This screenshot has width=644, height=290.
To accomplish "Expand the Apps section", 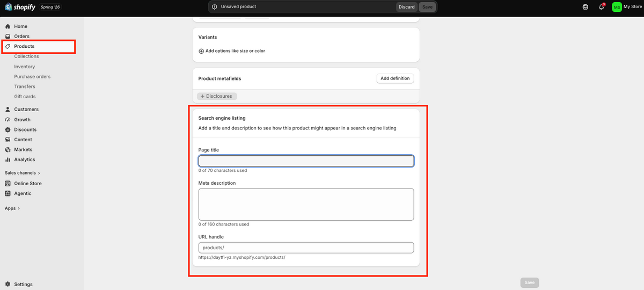I will point(12,208).
